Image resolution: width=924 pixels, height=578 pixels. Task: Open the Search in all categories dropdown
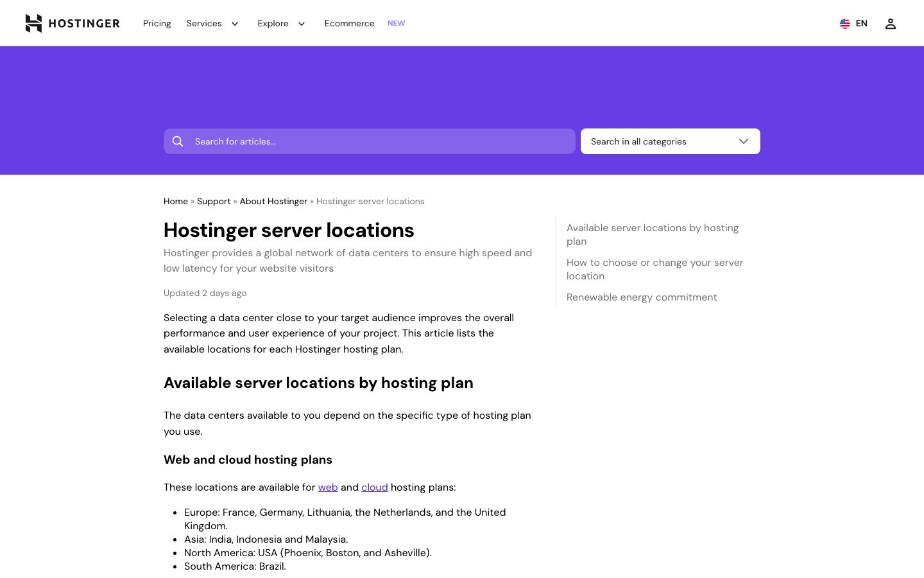(x=671, y=141)
